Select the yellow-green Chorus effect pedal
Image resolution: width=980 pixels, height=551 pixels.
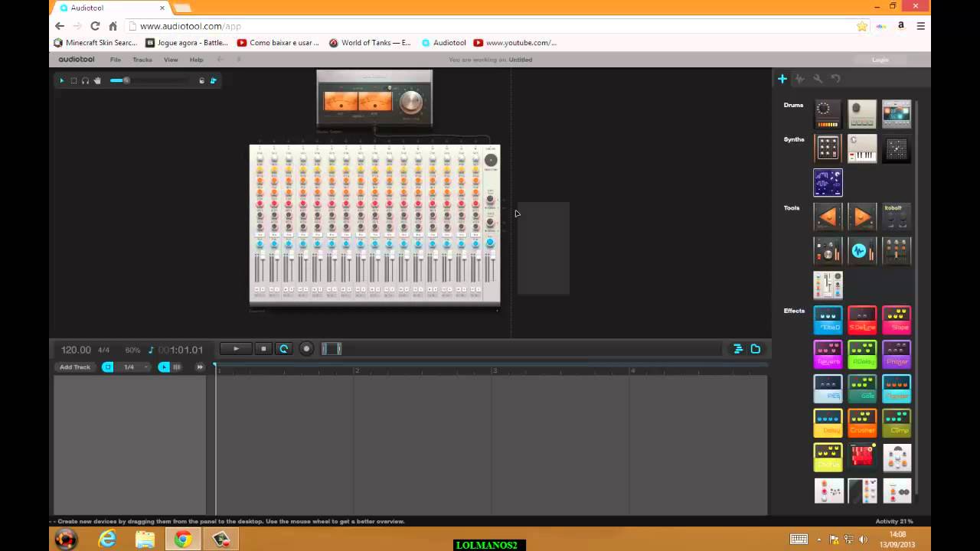point(828,458)
